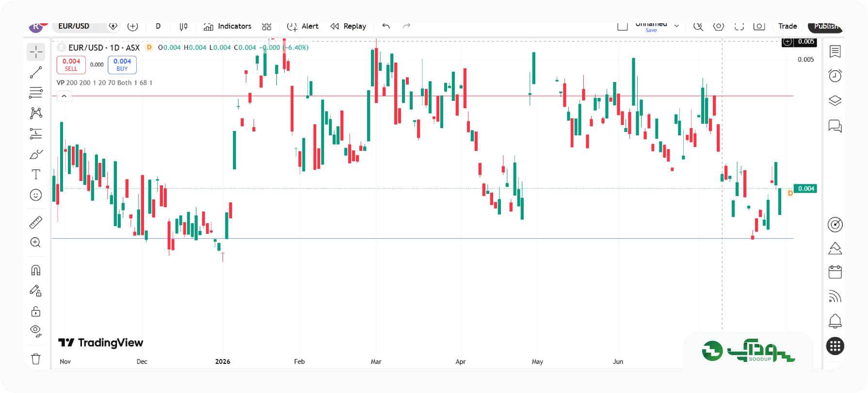The width and height of the screenshot is (868, 393).
Task: Click the 0.004 current price label
Action: point(806,189)
